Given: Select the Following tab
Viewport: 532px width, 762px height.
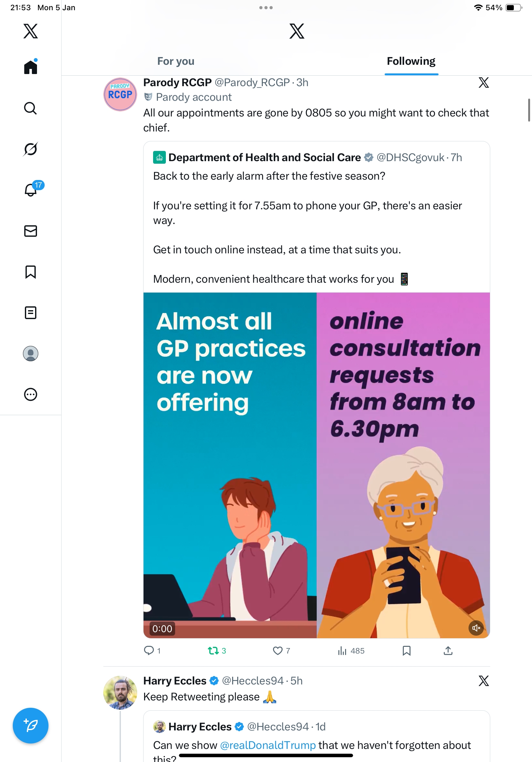Looking at the screenshot, I should click(x=411, y=61).
